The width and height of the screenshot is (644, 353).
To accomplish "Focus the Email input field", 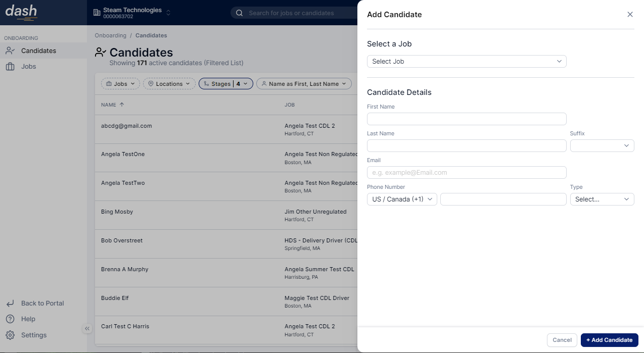I will click(466, 172).
